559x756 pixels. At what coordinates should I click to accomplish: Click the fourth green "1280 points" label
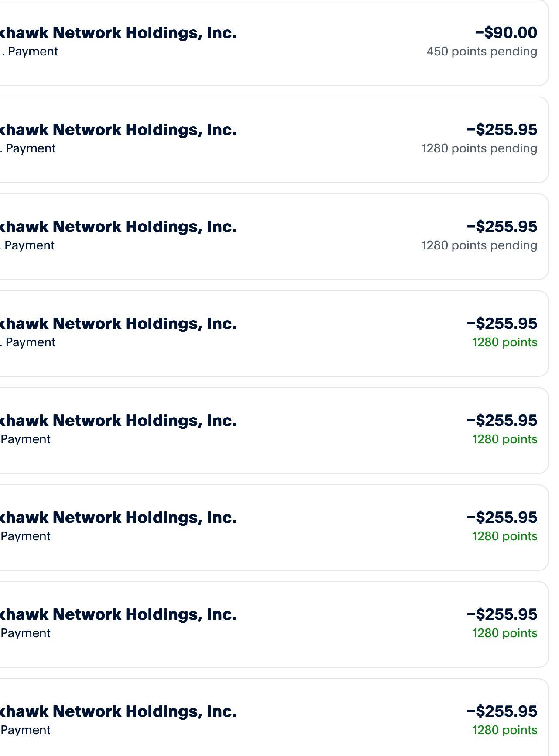tap(504, 633)
